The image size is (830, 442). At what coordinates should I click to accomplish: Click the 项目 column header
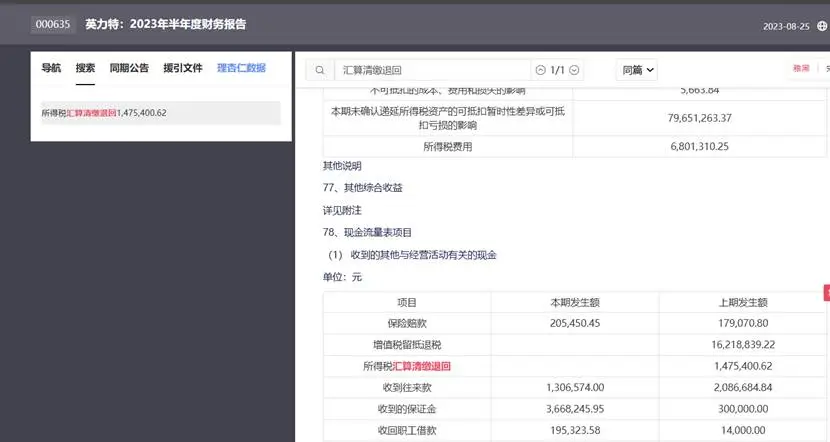coord(407,303)
